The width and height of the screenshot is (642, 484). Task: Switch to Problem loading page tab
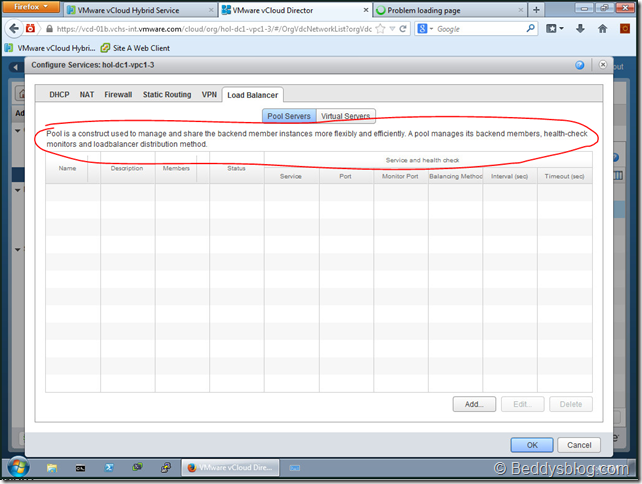pos(449,10)
